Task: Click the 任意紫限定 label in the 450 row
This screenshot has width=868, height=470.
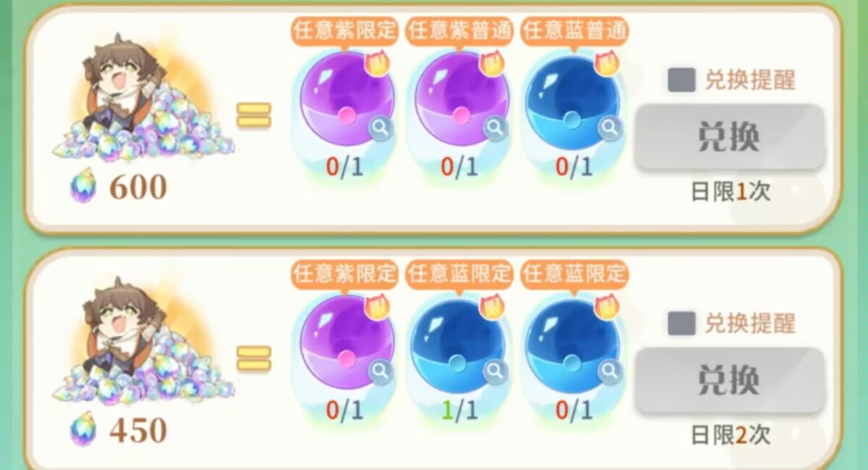Action: pos(345,273)
